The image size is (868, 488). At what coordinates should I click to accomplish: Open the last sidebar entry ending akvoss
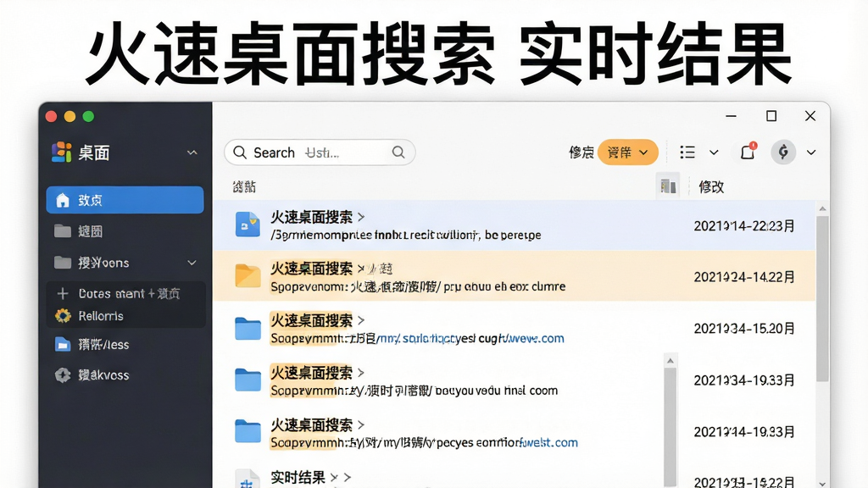pos(103,375)
